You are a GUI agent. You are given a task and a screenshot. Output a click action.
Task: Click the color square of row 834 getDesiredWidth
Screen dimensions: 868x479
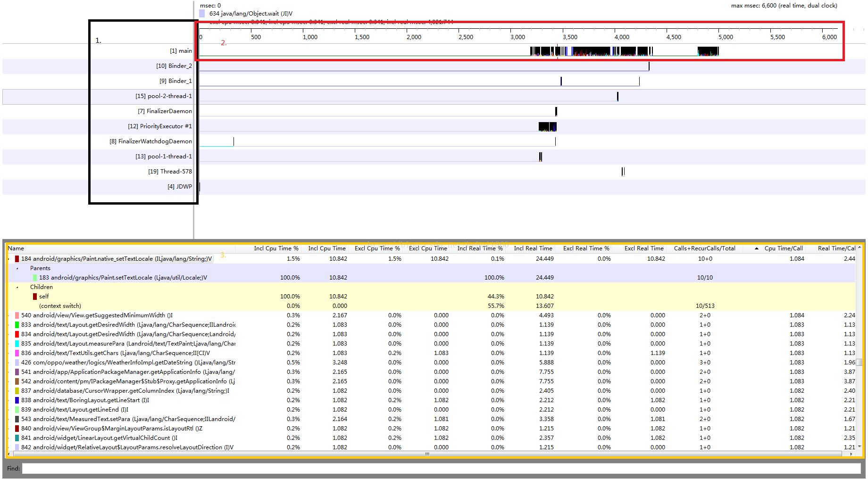tap(17, 334)
